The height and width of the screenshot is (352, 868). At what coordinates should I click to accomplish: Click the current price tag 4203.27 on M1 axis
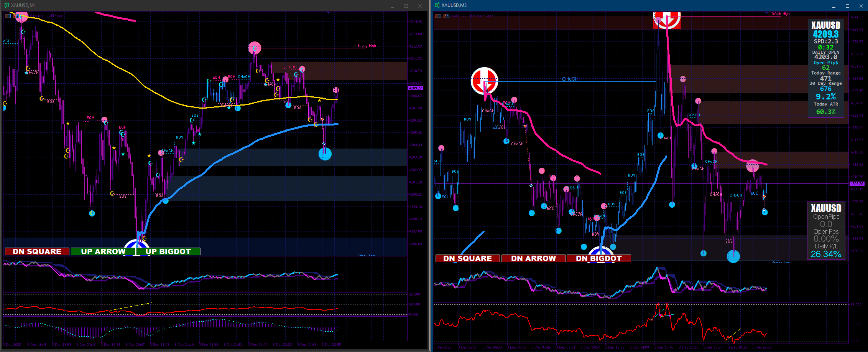416,88
